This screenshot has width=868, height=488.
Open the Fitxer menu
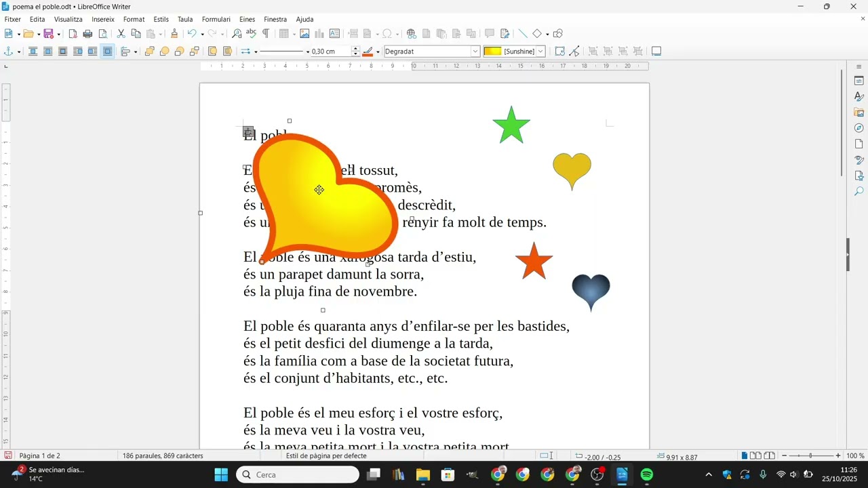[x=12, y=20]
